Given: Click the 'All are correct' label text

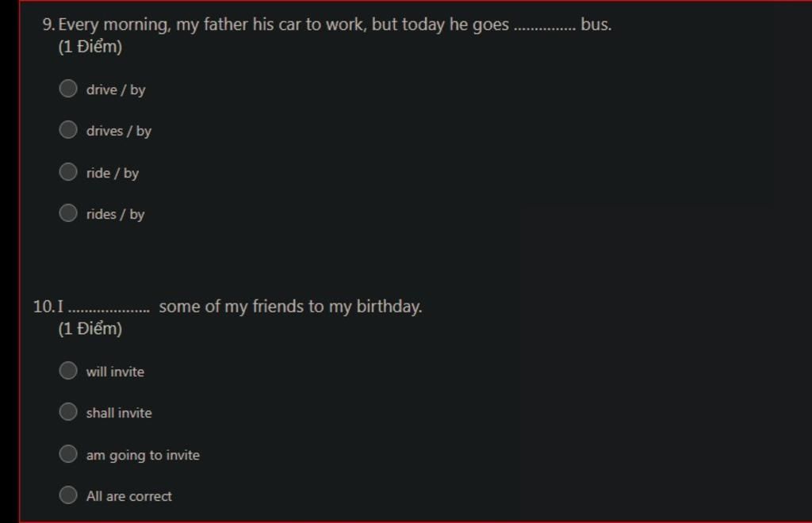Looking at the screenshot, I should click(x=129, y=496).
